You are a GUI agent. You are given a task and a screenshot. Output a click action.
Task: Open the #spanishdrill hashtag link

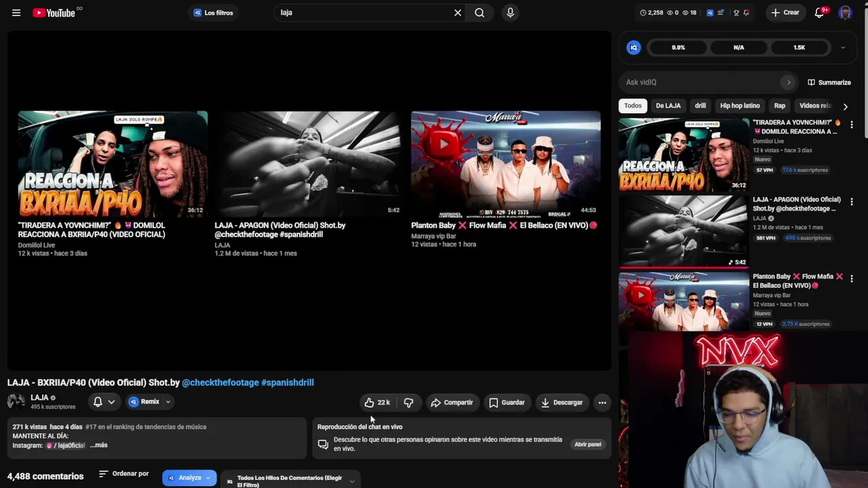coord(288,383)
